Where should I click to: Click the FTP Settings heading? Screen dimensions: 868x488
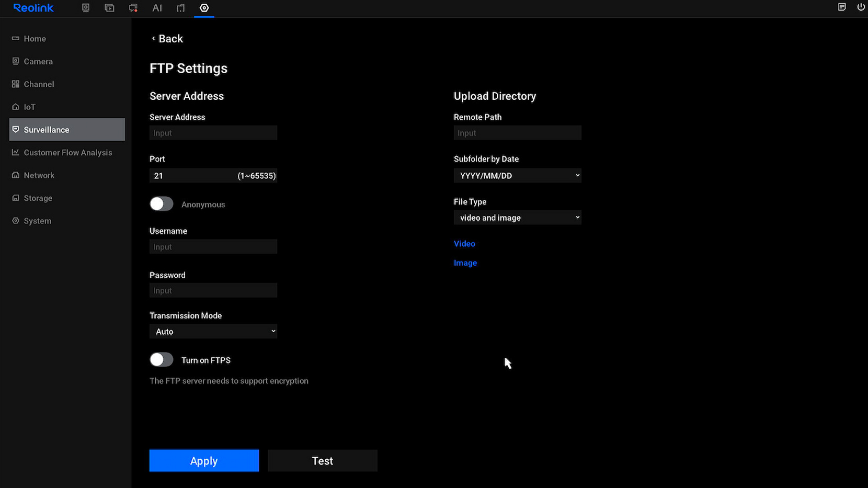point(188,69)
